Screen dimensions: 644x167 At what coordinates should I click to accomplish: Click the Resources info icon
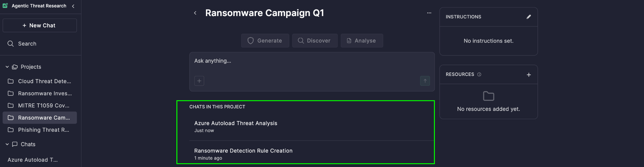tap(479, 74)
